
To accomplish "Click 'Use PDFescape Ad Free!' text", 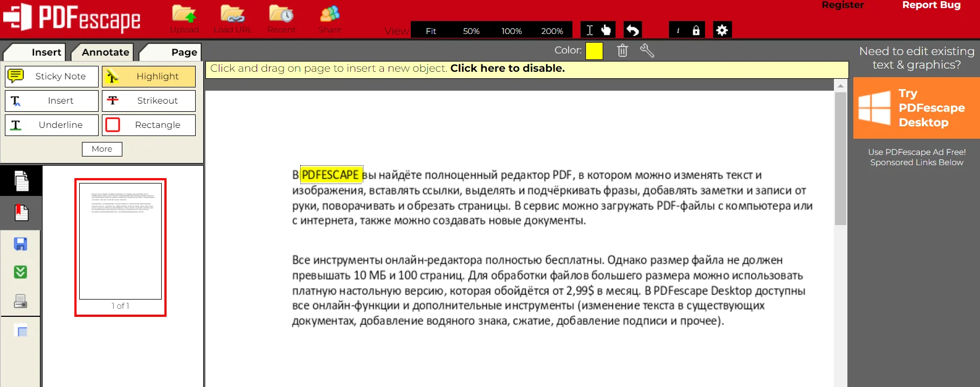I will pyautogui.click(x=916, y=152).
